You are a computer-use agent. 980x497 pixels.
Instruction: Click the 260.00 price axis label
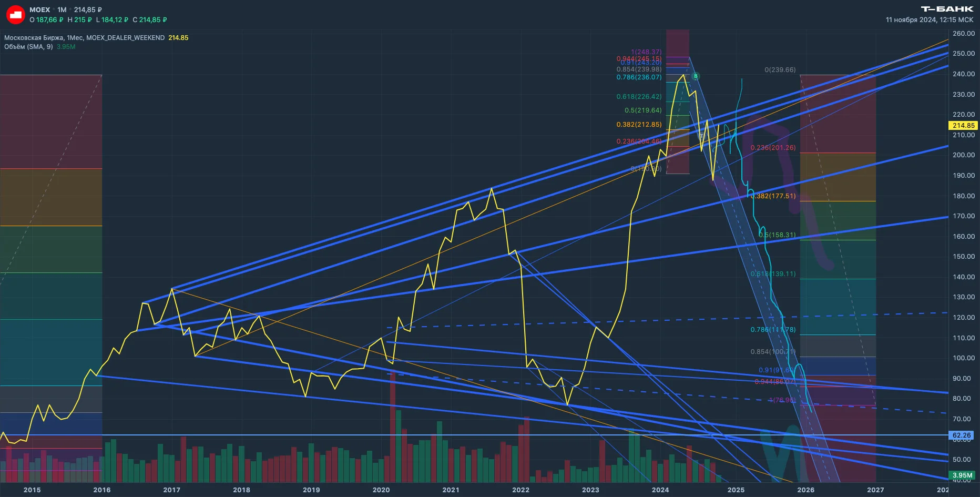pos(964,33)
